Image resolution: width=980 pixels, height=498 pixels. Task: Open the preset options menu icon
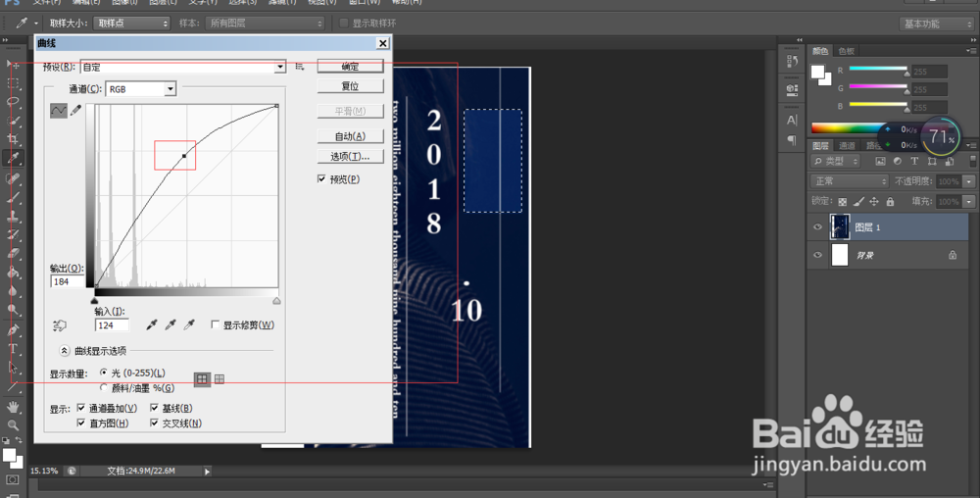300,67
